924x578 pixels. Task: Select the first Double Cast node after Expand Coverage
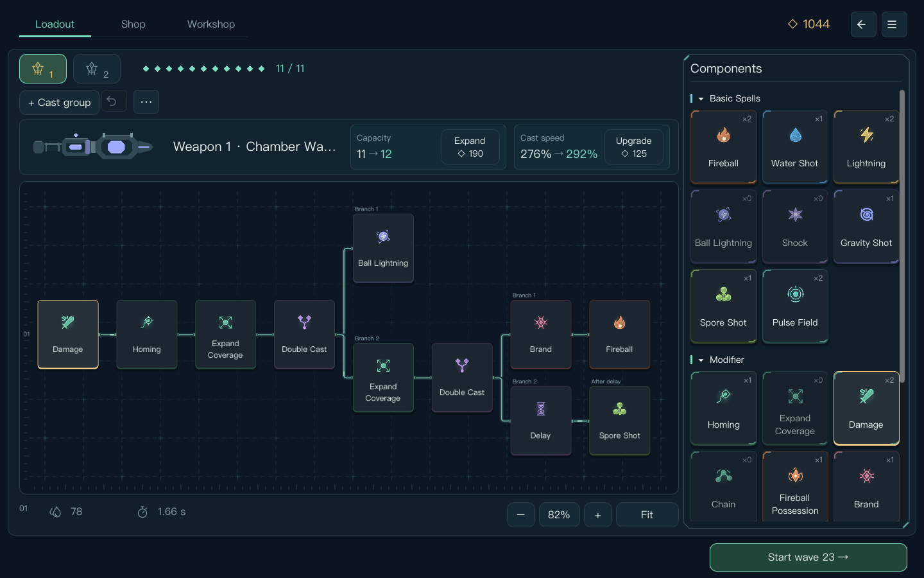tap(304, 335)
